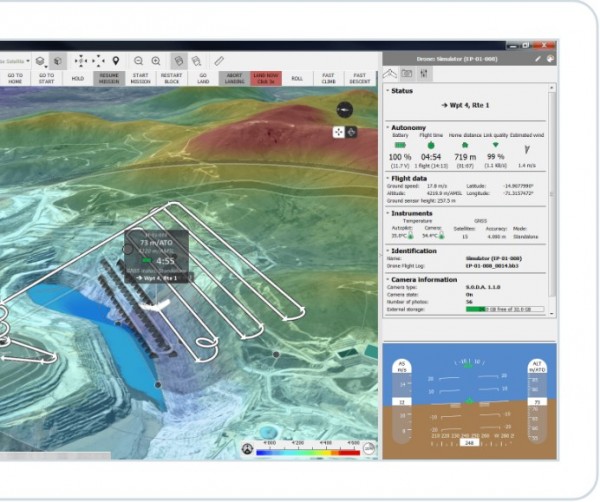Click the ROLL button
This screenshot has height=502, width=600.
tap(297, 78)
